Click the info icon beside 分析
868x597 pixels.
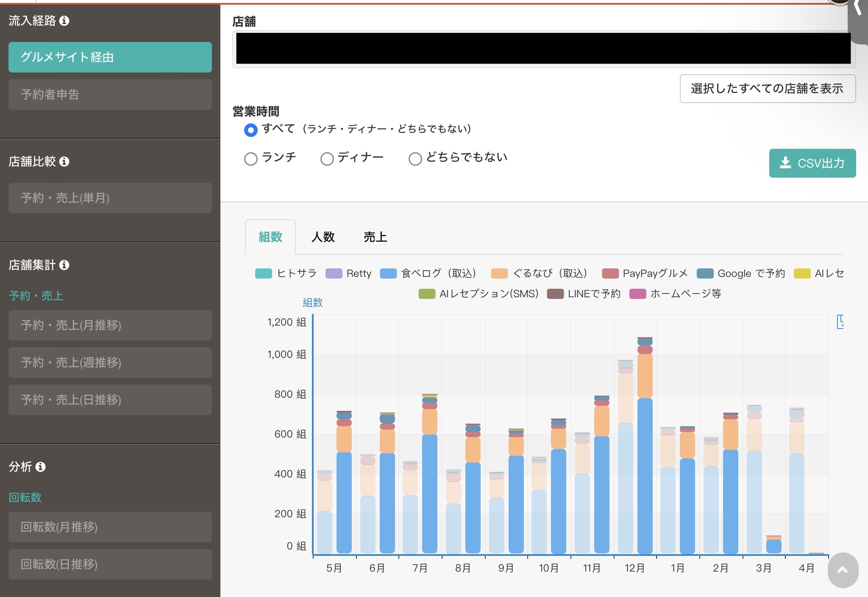41,467
